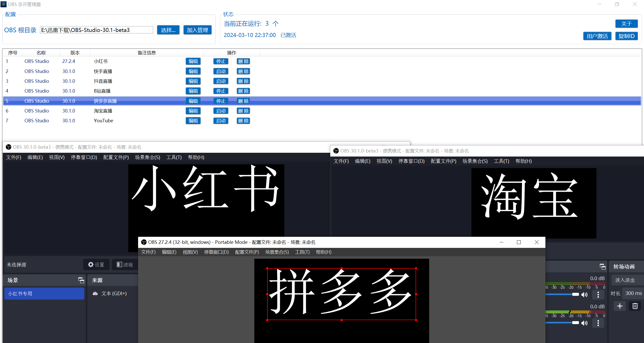Image resolution: width=644 pixels, height=343 pixels.
Task: Delete the YouTube entry
Action: tap(243, 121)
